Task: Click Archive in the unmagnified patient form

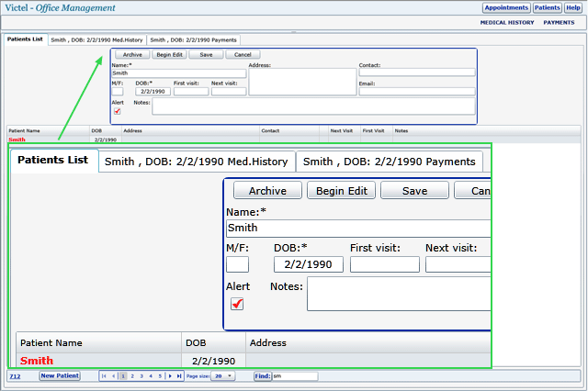Action: click(132, 55)
